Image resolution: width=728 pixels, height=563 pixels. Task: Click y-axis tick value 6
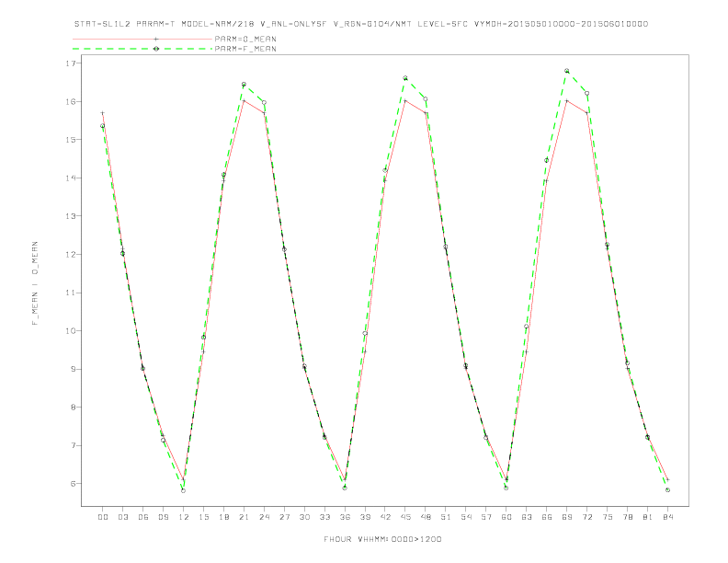[x=73, y=484]
